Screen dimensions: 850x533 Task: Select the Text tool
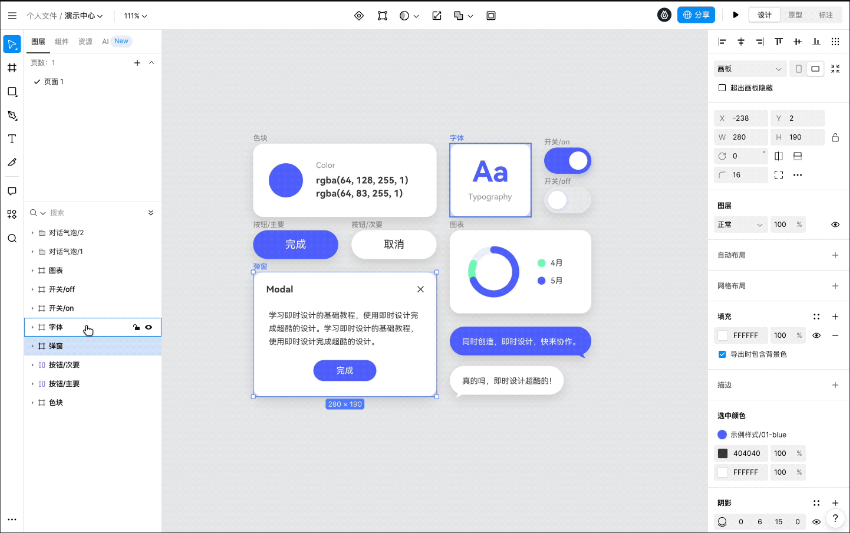point(12,139)
